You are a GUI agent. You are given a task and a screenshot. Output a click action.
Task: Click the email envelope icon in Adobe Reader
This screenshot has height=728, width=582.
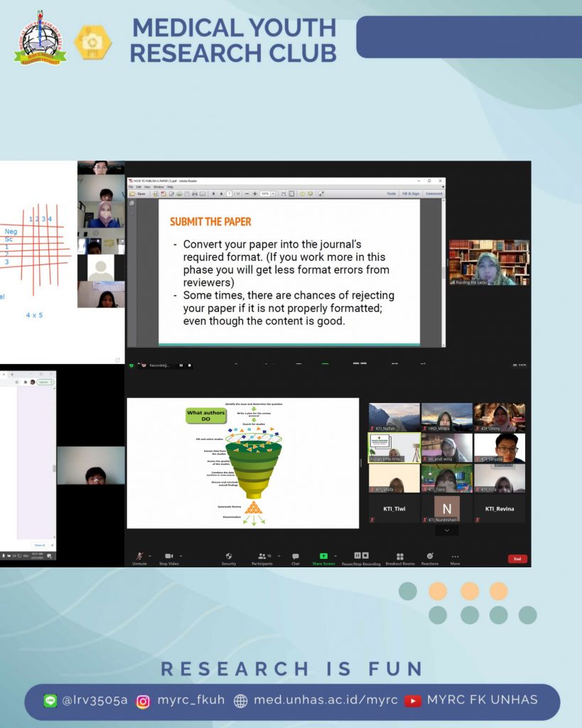(x=203, y=193)
